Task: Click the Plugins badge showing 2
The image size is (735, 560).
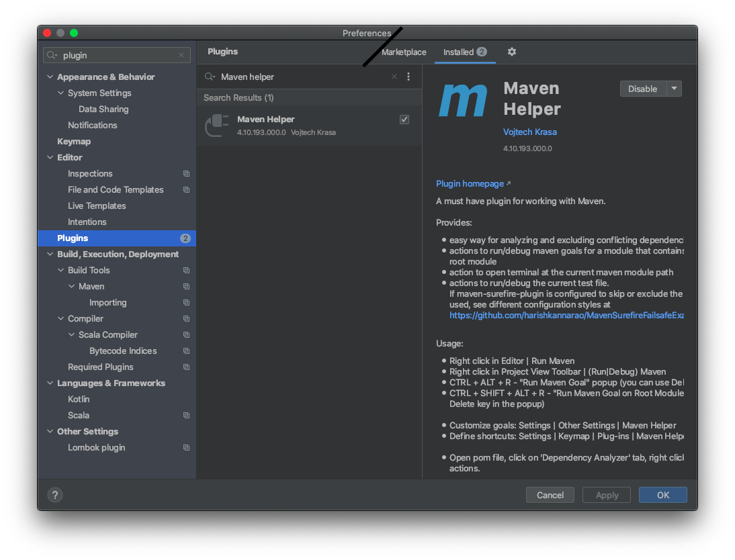Action: pyautogui.click(x=185, y=238)
